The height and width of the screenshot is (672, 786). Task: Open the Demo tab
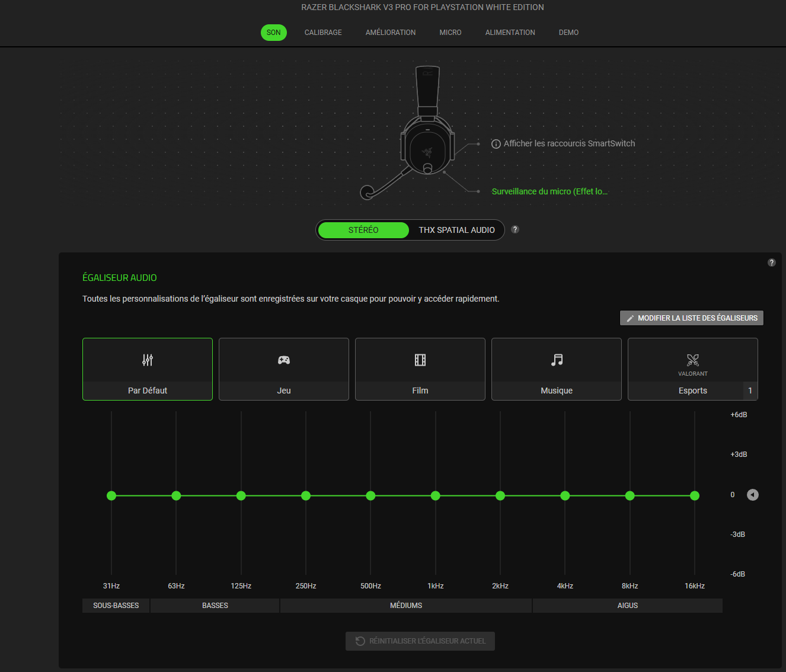(568, 33)
